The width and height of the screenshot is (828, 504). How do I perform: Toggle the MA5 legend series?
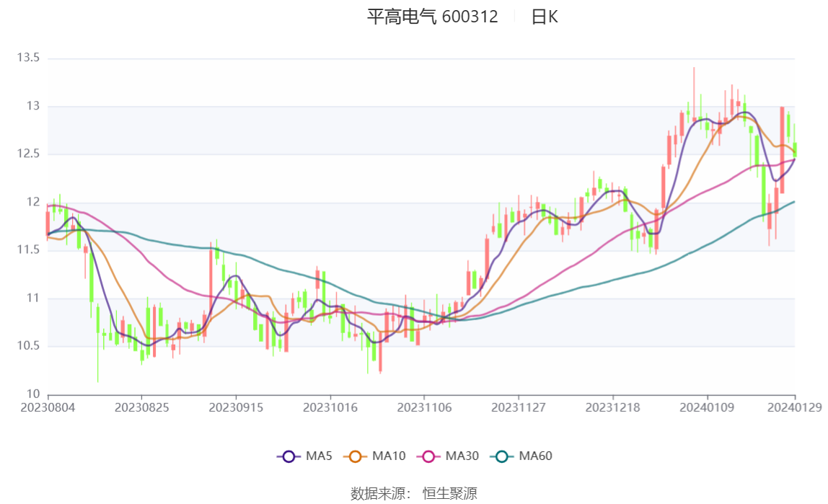tap(304, 456)
